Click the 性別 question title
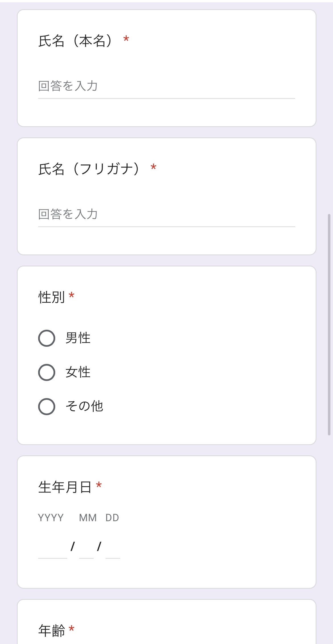The image size is (333, 644). click(52, 297)
